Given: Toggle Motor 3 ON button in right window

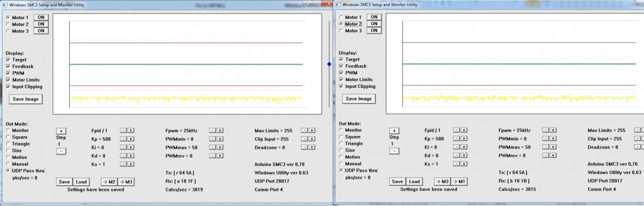Looking at the screenshot, I should point(374,30).
